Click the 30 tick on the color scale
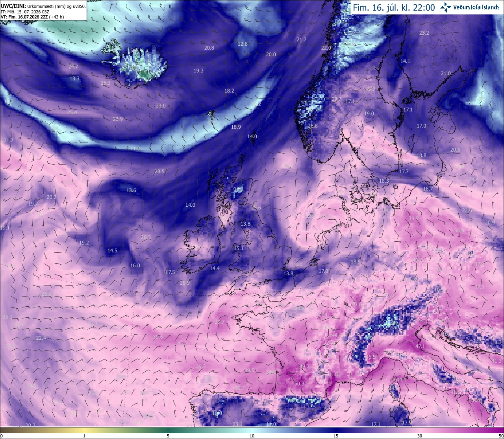 click(420, 435)
